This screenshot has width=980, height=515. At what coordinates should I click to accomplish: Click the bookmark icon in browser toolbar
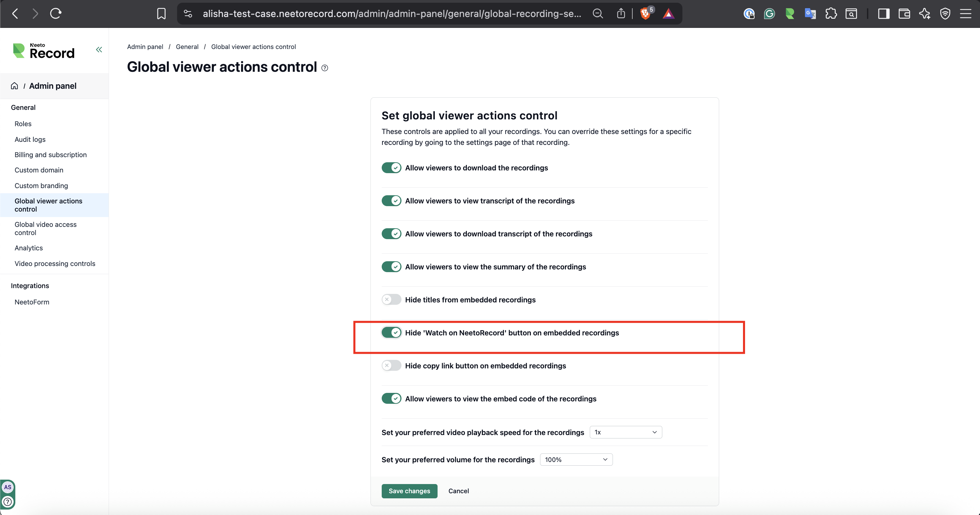pos(161,14)
